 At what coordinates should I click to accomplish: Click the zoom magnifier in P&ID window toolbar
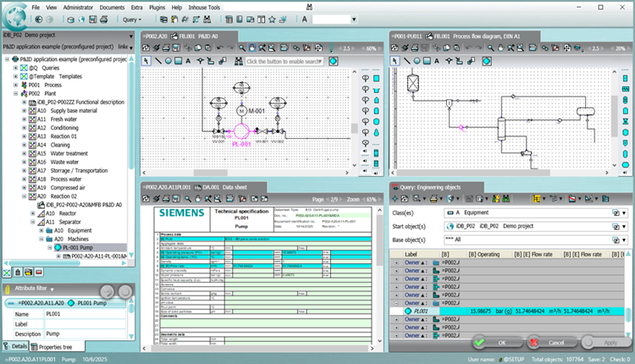(x=242, y=48)
